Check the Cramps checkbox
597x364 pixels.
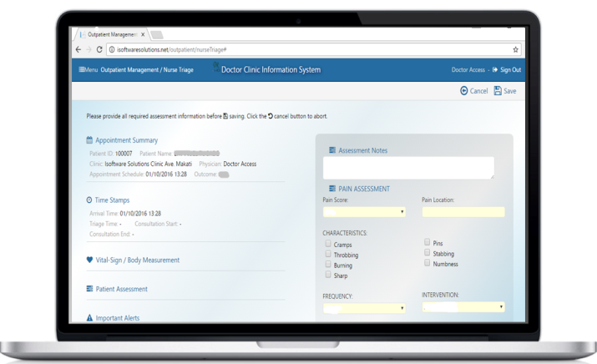(328, 245)
